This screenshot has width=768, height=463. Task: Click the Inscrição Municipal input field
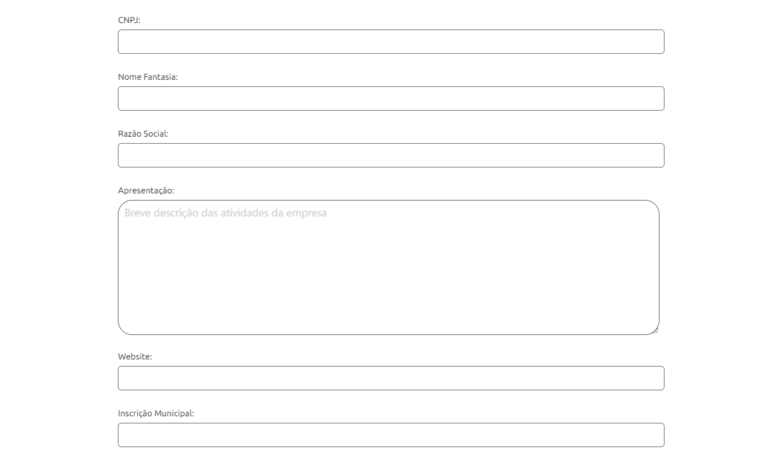click(x=391, y=435)
